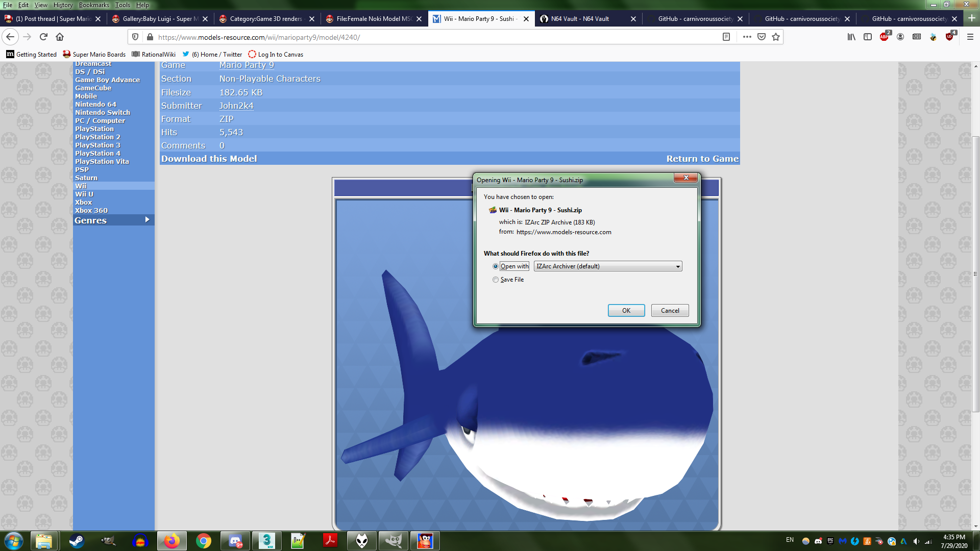Open 3ds Max from taskbar
This screenshot has height=551, width=980.
pos(267,541)
